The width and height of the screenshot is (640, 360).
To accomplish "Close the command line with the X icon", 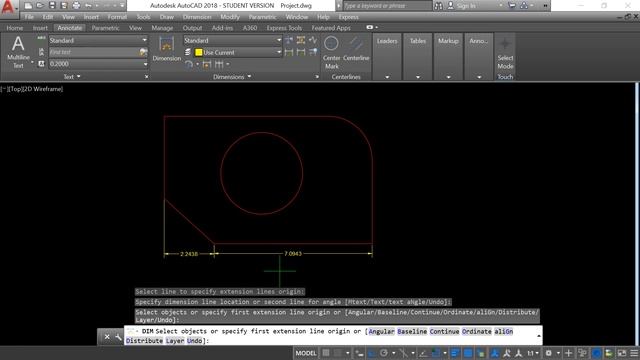I will [x=107, y=337].
